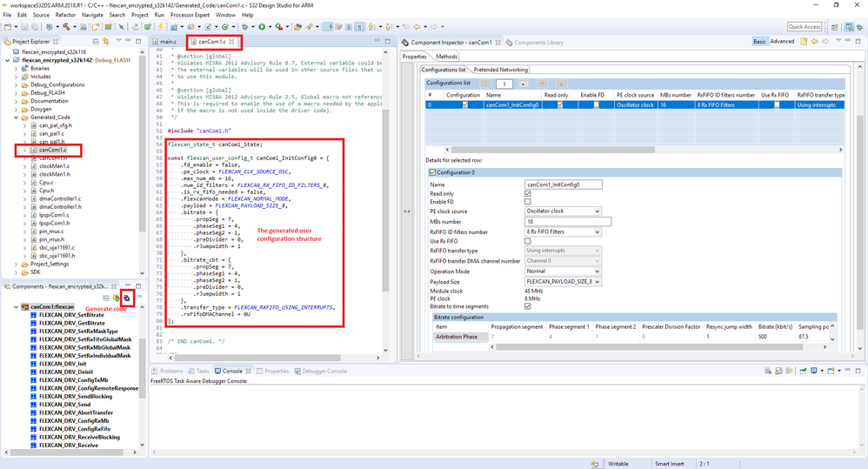Open the Pretended Networking tab
Viewport: 868px width, 469px height.
[x=500, y=70]
